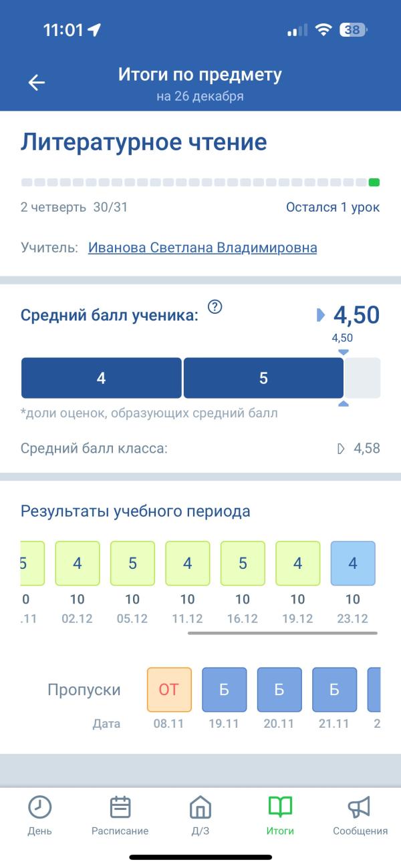Tap the filled arrow beside 4,50
Image resolution: width=401 pixels, height=868 pixels.
click(x=321, y=314)
